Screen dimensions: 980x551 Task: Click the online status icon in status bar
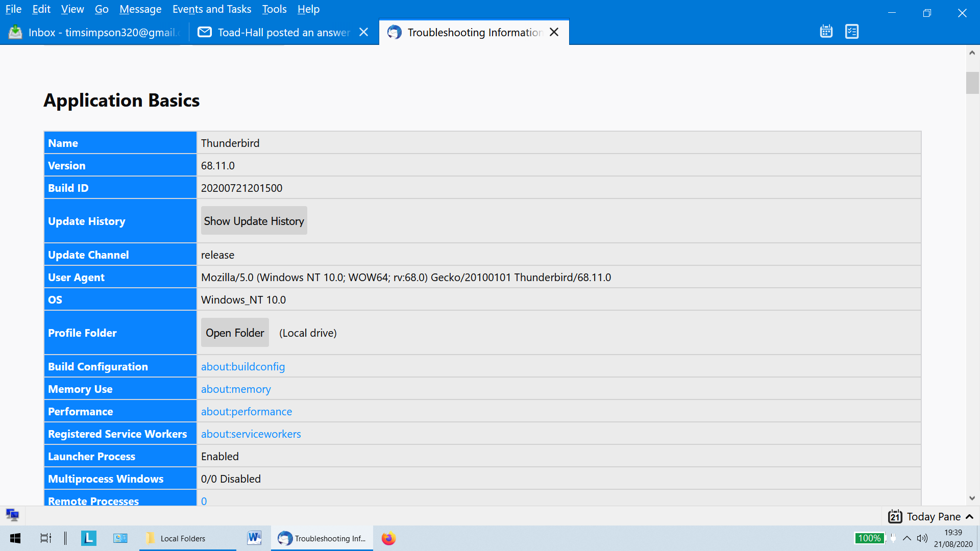(x=12, y=515)
